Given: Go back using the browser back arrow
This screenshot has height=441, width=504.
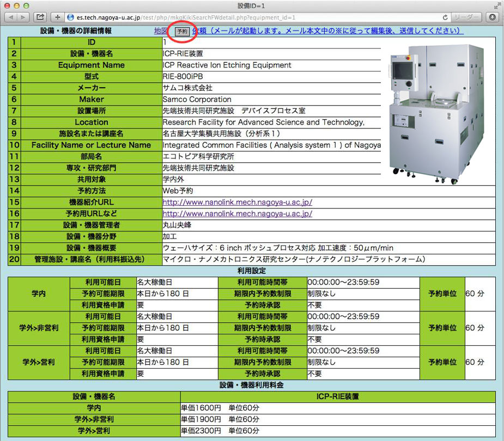Looking at the screenshot, I should pos(10,17).
